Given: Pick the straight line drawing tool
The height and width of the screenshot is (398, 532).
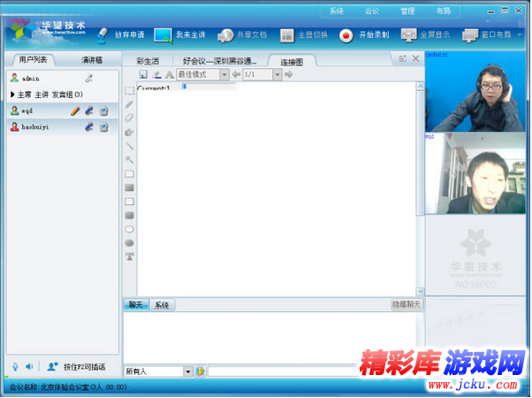Looking at the screenshot, I should coord(130,146).
